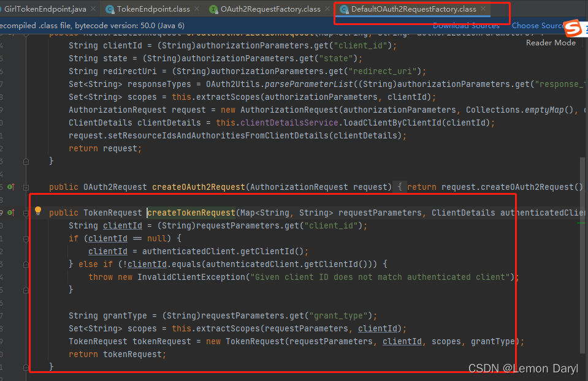588x381 pixels.
Task: Toggle fold end marker of createAuthorizationRequest method
Action: [26, 162]
